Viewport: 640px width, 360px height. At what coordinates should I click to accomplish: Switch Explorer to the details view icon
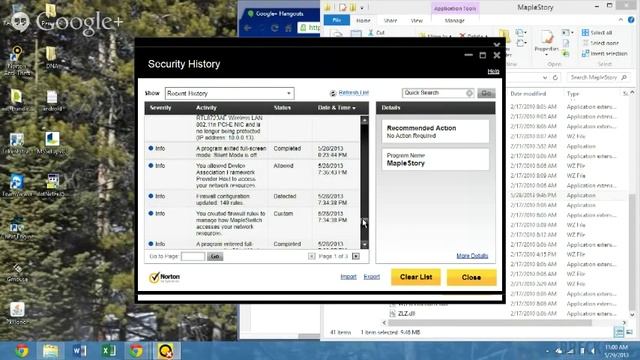619,332
